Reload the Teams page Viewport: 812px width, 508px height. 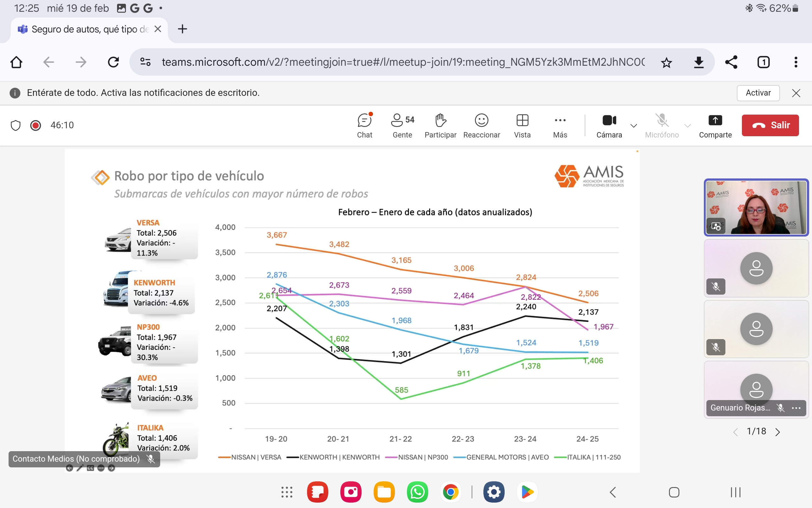tap(114, 62)
